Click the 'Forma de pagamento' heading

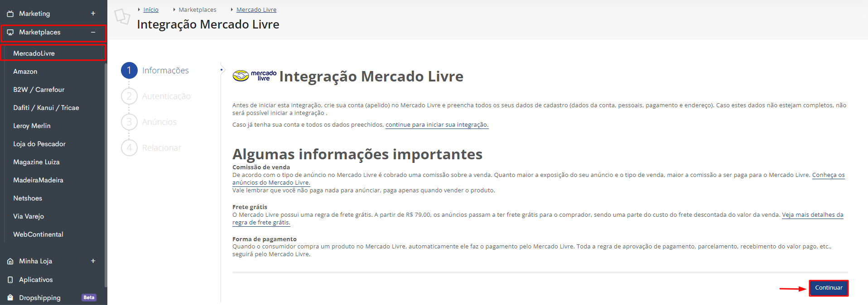265,239
